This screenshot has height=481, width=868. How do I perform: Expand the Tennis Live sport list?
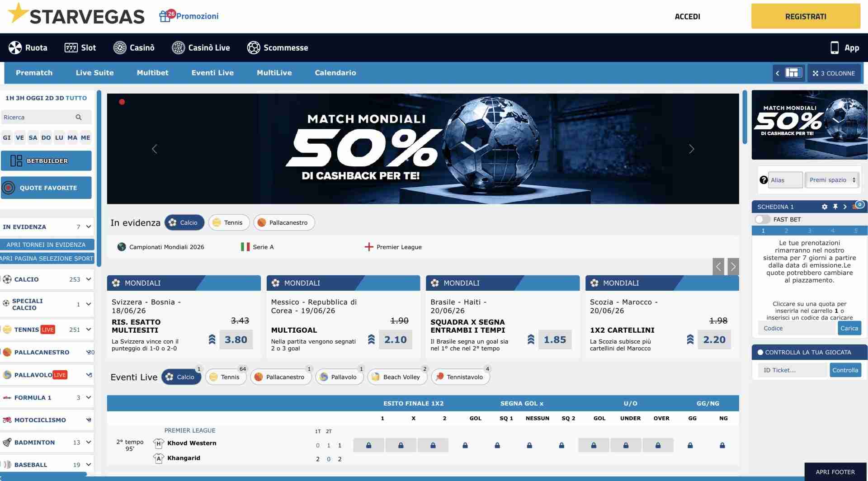click(x=89, y=329)
